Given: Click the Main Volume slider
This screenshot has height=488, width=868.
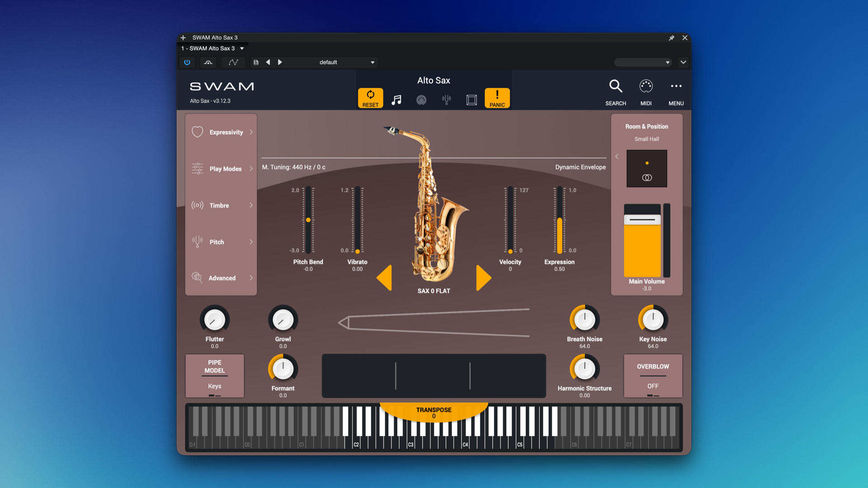Looking at the screenshot, I should click(x=642, y=240).
